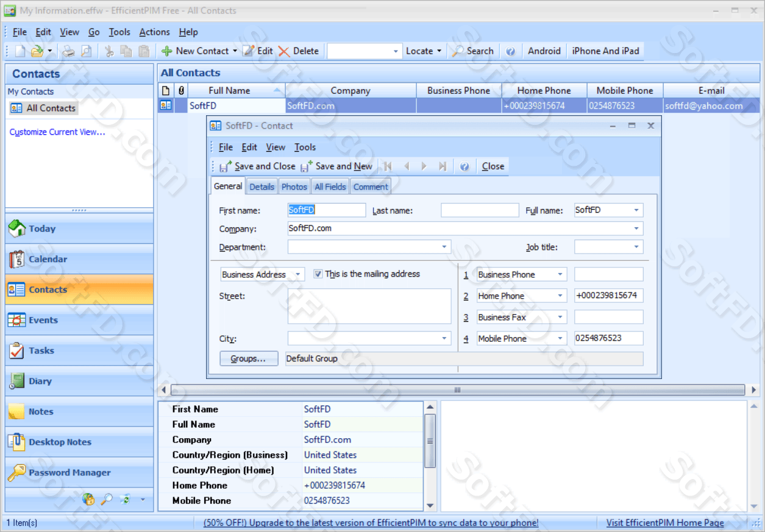Viewport: 765px width, 532px height.
Task: Expand the New Contact dropdown arrow
Action: click(235, 51)
